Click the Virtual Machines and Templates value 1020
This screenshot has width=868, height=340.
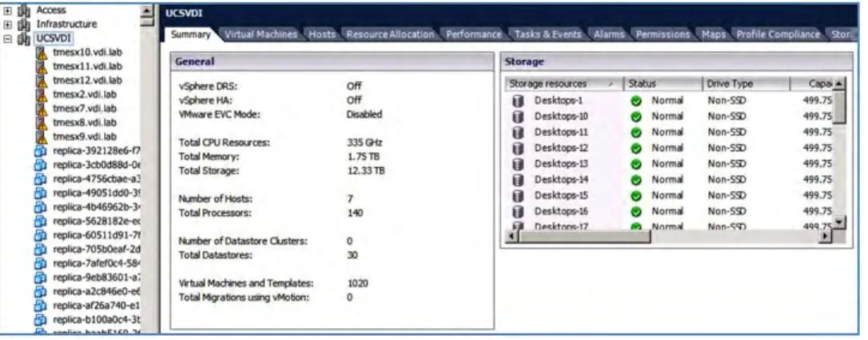357,283
